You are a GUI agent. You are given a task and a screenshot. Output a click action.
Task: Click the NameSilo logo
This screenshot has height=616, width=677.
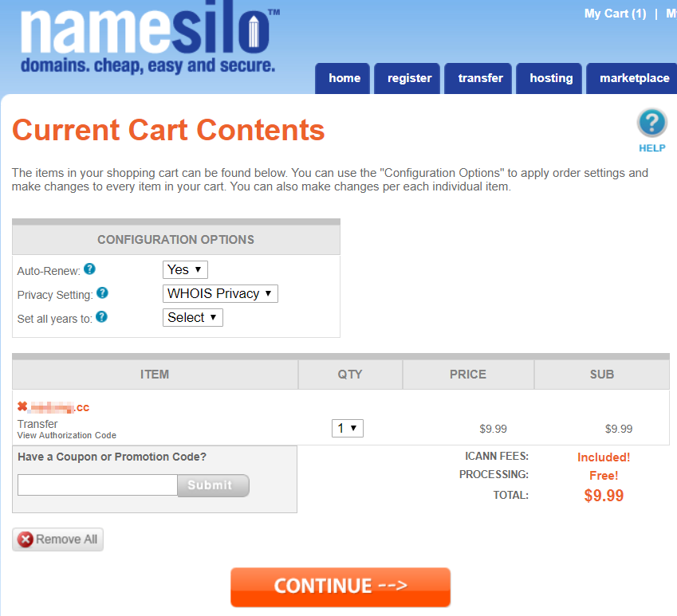point(149,37)
